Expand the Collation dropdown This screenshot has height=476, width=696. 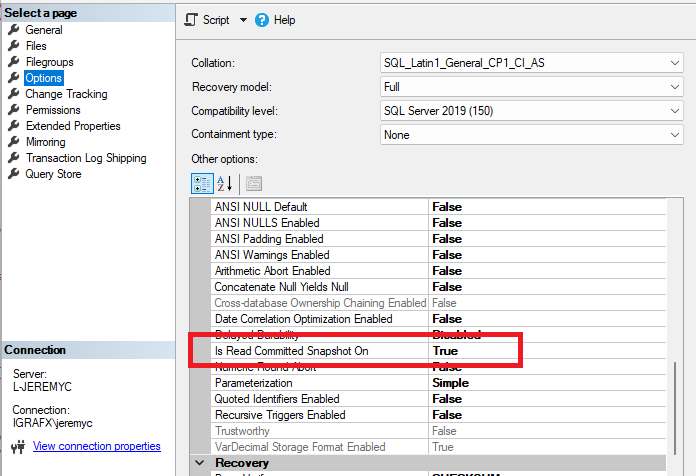tap(676, 63)
